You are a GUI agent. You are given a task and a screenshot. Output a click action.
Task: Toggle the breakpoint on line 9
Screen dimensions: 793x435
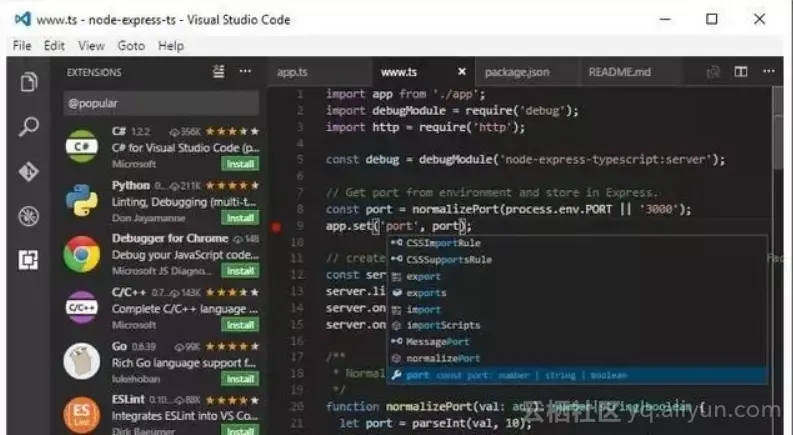[x=276, y=227]
